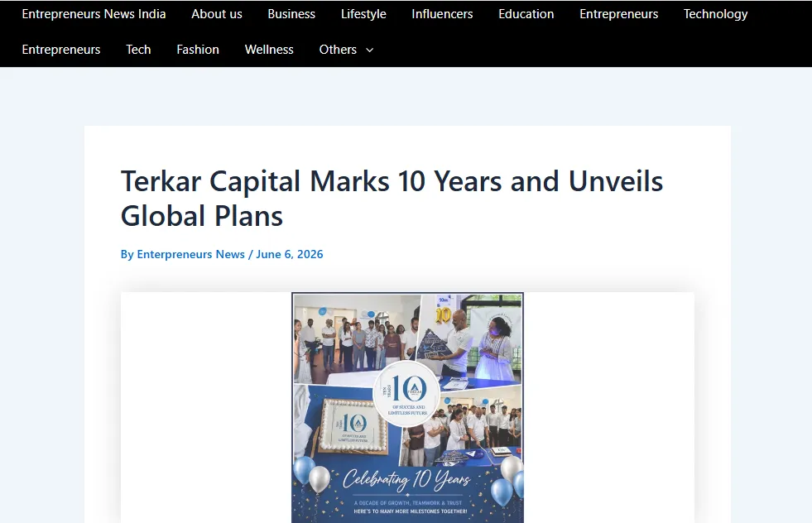This screenshot has width=812, height=523.
Task: Click Entrepreneurs in the second navigation row
Action: tap(61, 50)
